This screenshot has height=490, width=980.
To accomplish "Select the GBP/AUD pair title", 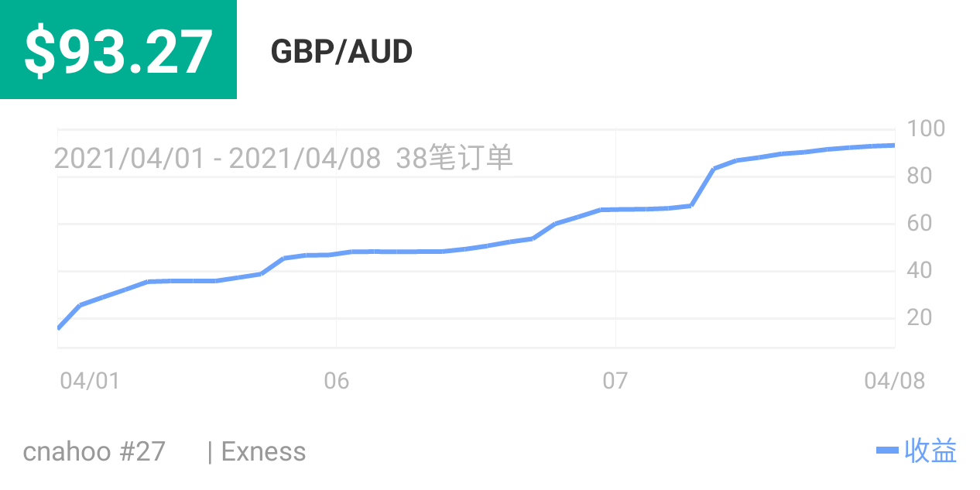I will (341, 52).
